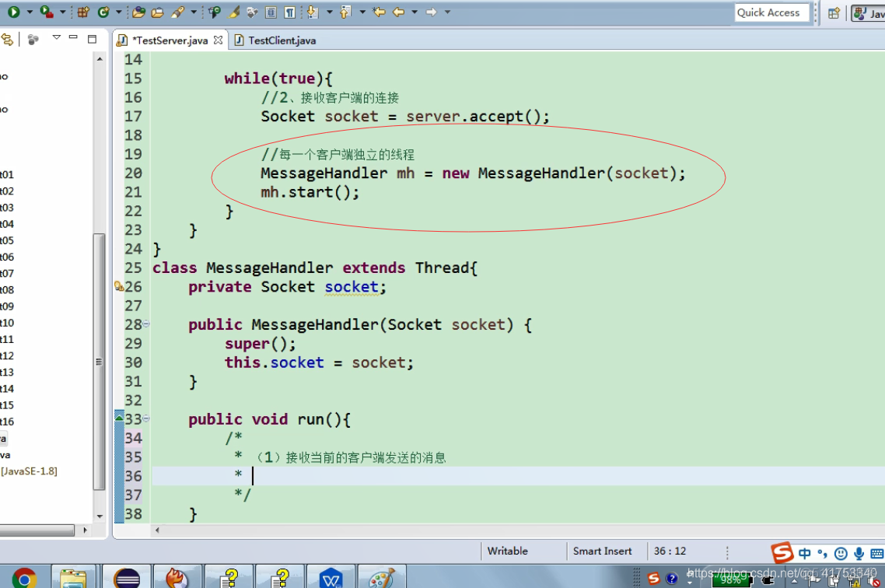
Task: Toggle Breadcrumb icon in toolbar
Action: [215, 12]
